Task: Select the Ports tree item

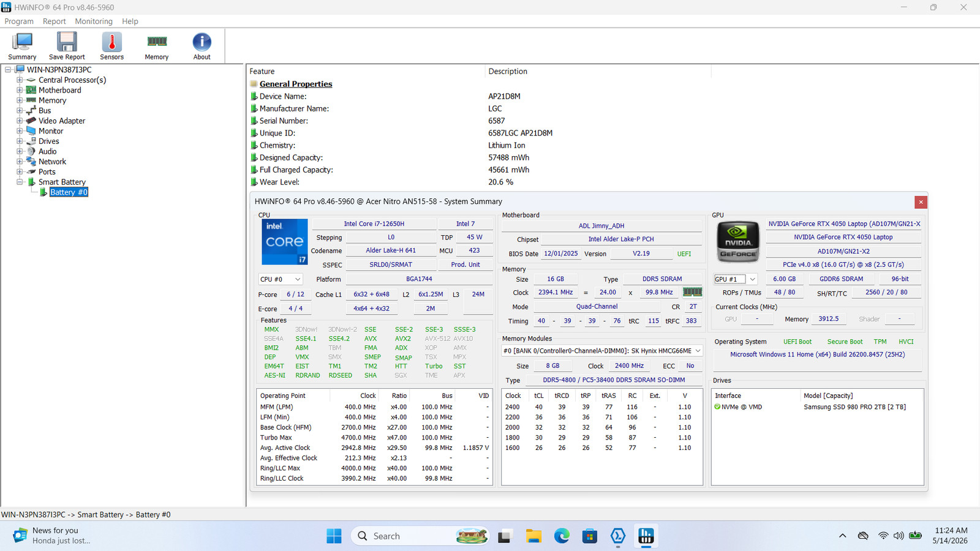Action: (47, 172)
